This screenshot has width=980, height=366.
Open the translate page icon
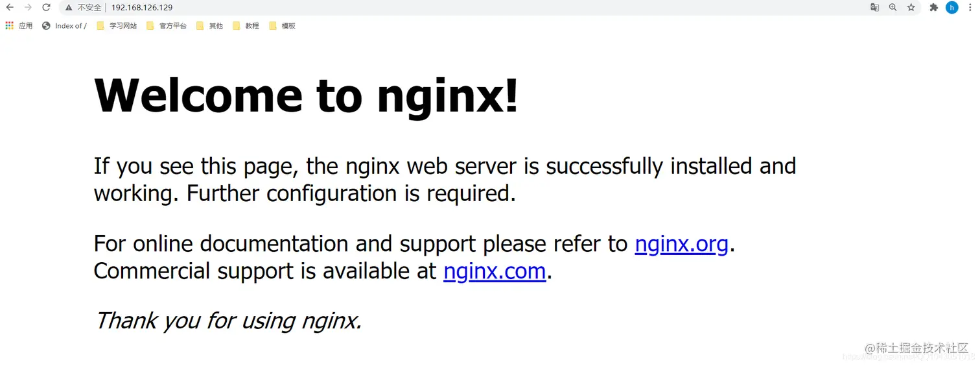874,7
